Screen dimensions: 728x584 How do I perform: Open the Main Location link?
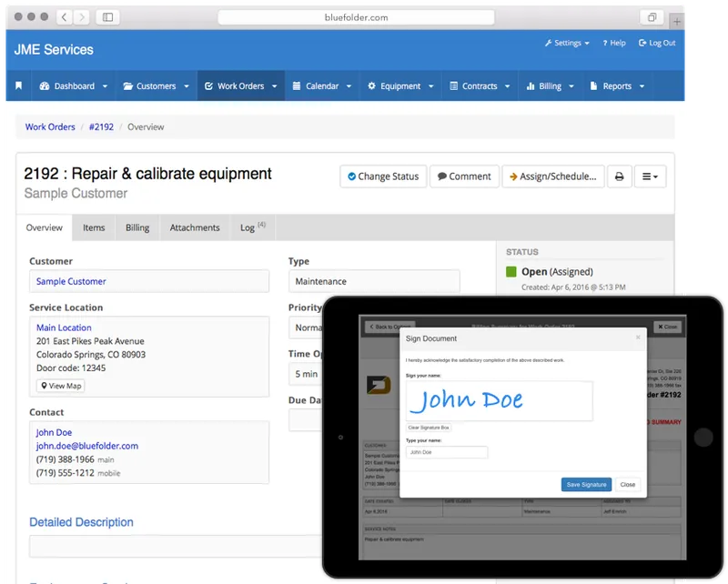point(64,327)
